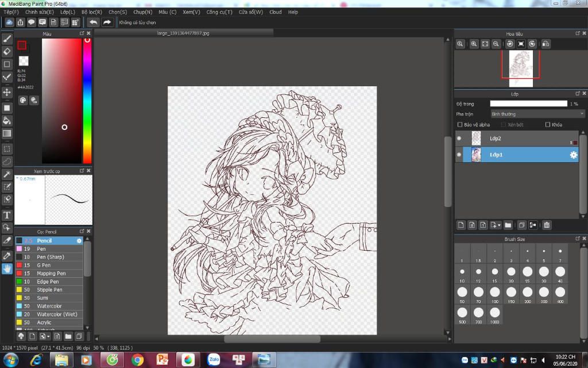Choose the Mapping Pen brush
Screen dimensions: 588x368
tap(49, 273)
